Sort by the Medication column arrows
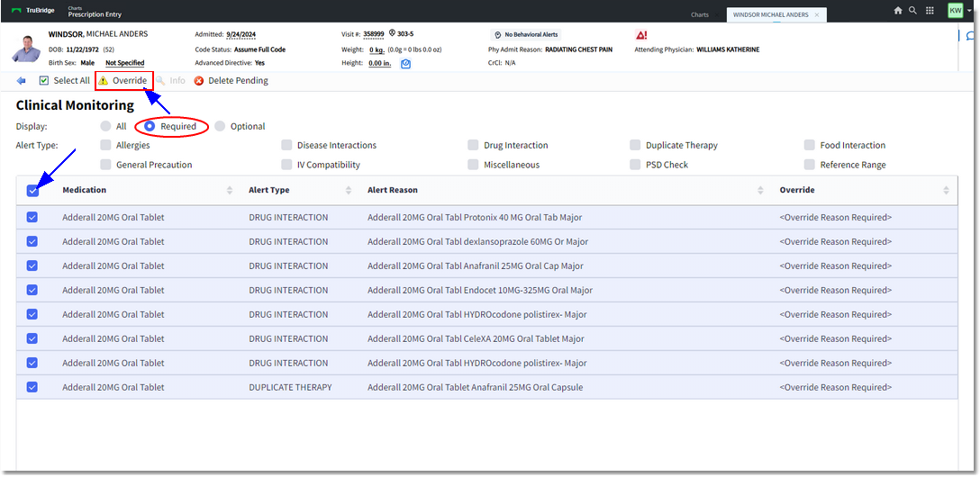 230,191
